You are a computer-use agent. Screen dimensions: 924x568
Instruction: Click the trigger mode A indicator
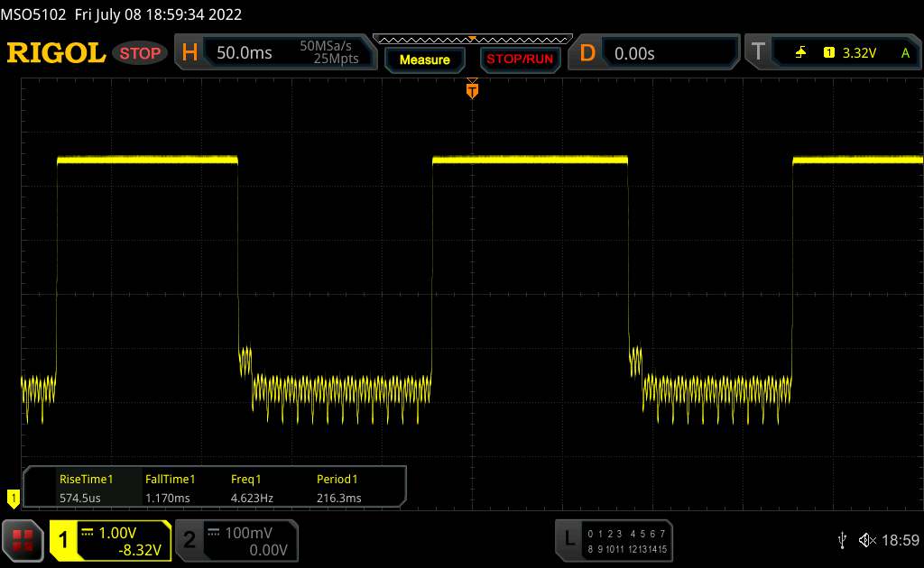[905, 53]
